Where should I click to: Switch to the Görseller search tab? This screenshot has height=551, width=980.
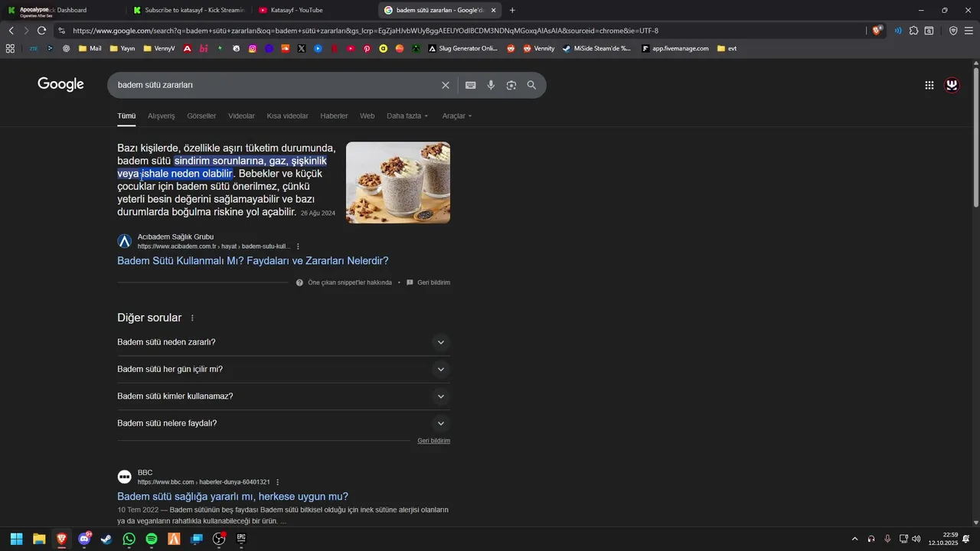201,116
